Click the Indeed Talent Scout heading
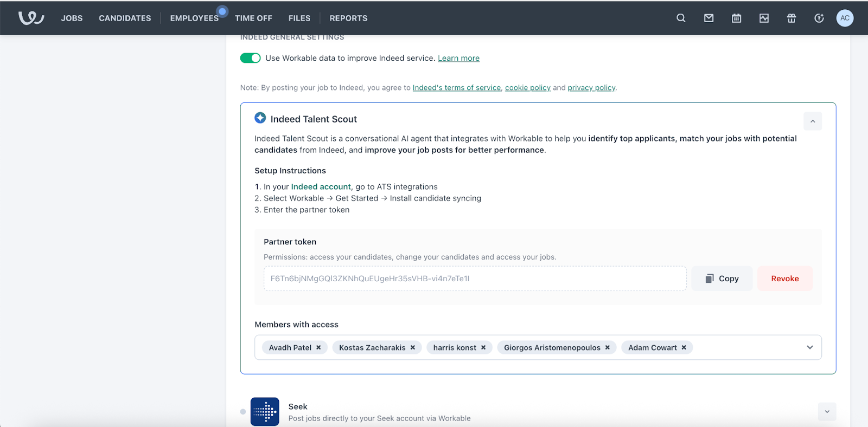The width and height of the screenshot is (868, 427). click(314, 119)
